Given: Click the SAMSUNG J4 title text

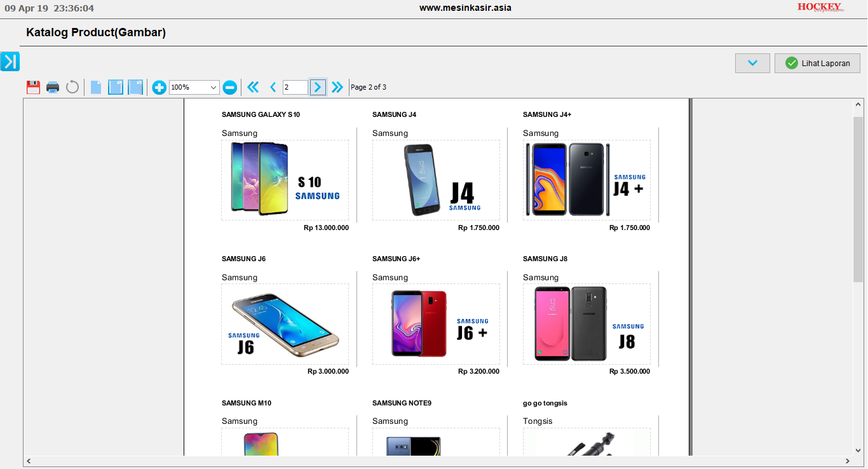Looking at the screenshot, I should click(x=394, y=114).
